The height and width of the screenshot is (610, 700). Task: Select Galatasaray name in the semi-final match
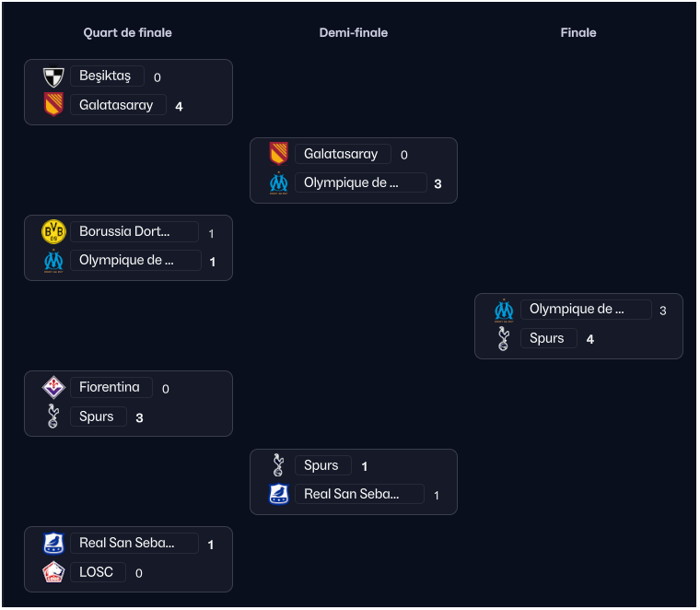(x=343, y=154)
